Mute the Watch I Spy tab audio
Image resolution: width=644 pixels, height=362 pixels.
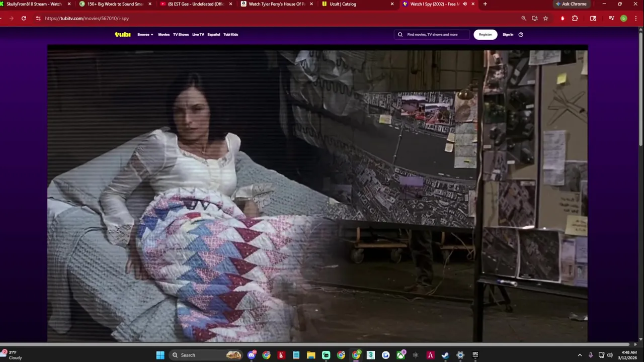pos(465,4)
